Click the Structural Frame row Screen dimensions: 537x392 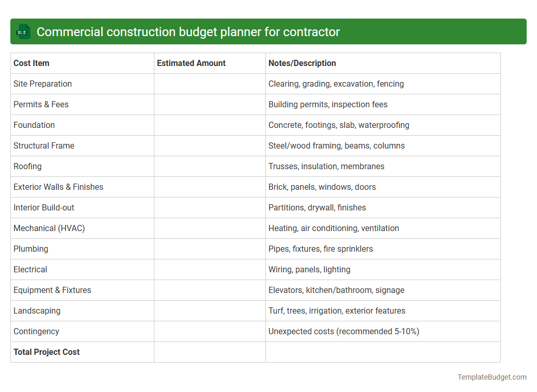(x=44, y=145)
